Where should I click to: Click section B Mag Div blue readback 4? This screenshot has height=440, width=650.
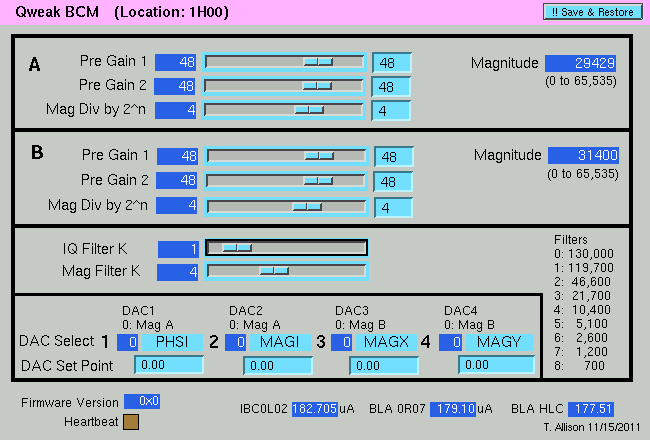click(176, 205)
